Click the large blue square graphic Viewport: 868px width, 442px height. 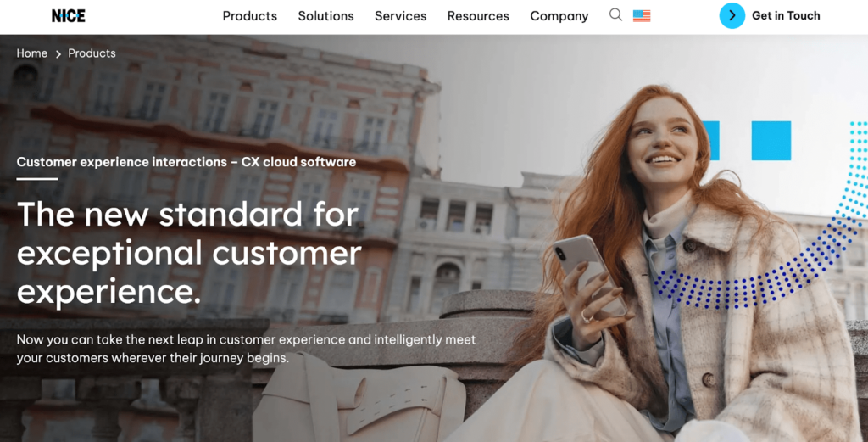pos(771,141)
